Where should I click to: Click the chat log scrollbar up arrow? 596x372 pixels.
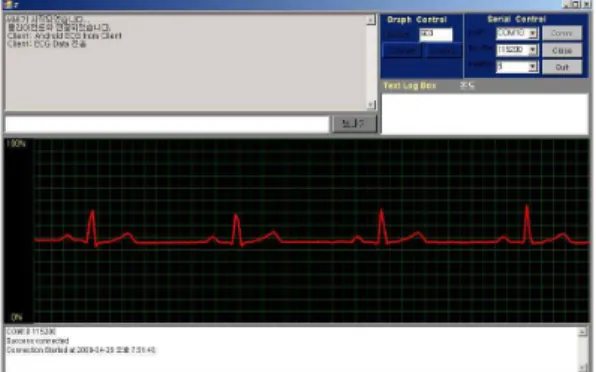(x=371, y=20)
